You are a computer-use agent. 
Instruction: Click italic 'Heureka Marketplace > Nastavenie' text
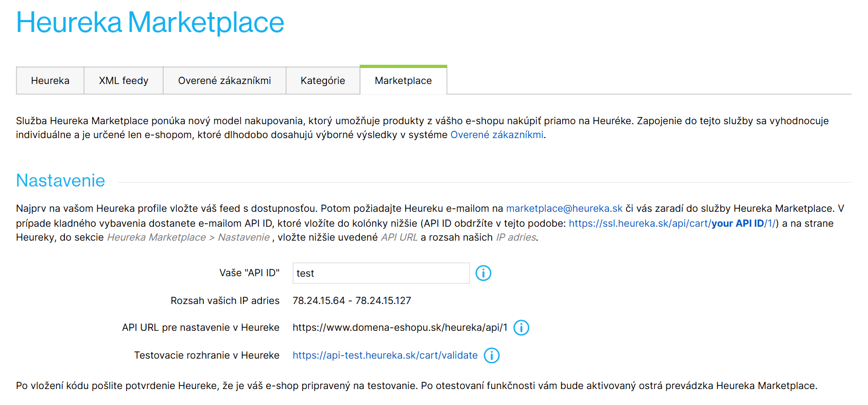point(188,238)
